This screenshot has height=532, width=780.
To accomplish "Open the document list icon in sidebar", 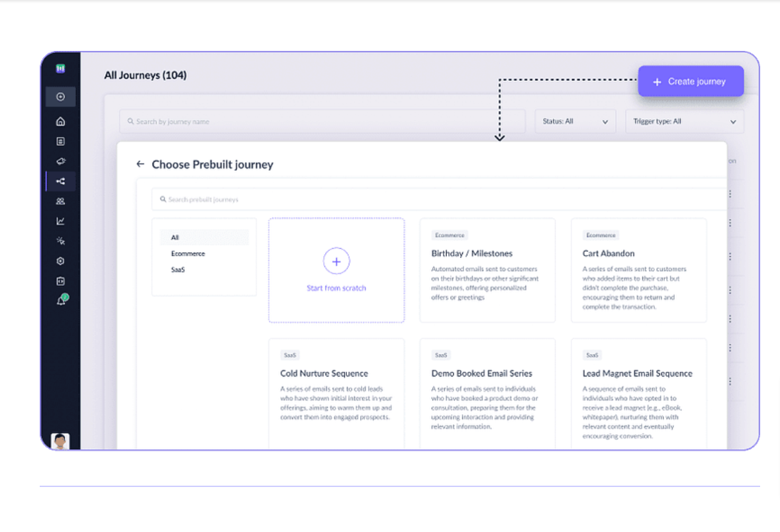I will click(x=60, y=141).
